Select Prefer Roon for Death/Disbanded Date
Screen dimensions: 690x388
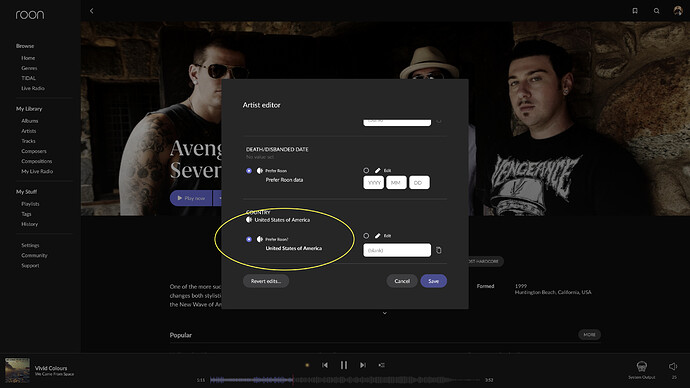(249, 171)
